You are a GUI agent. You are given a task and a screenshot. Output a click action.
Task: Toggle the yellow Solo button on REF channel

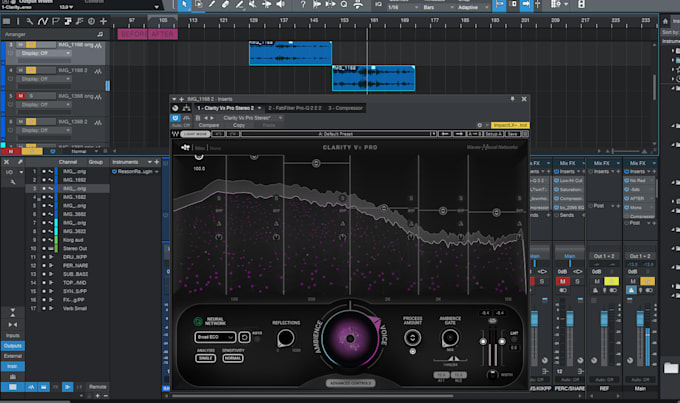611,282
